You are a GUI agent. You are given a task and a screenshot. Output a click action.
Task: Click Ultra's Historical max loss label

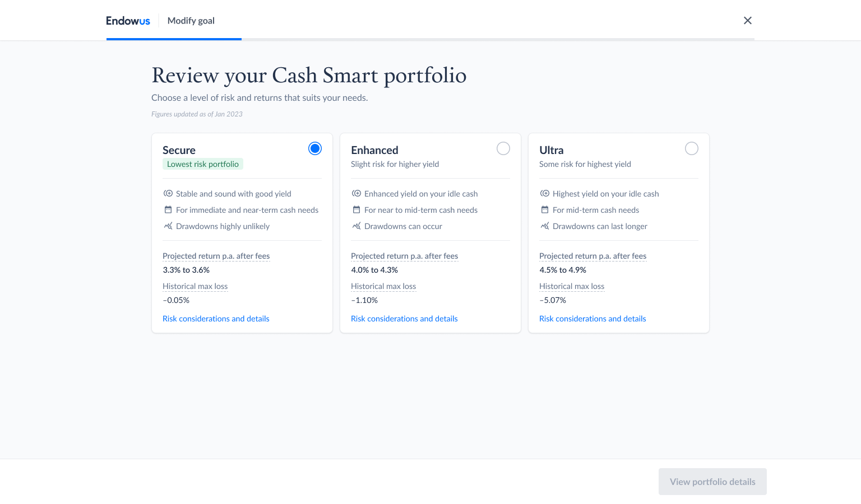point(572,286)
